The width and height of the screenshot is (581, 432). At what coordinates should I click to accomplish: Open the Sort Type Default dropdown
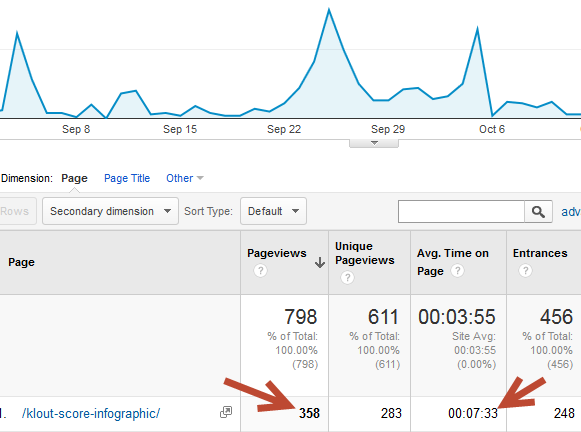coord(273,211)
